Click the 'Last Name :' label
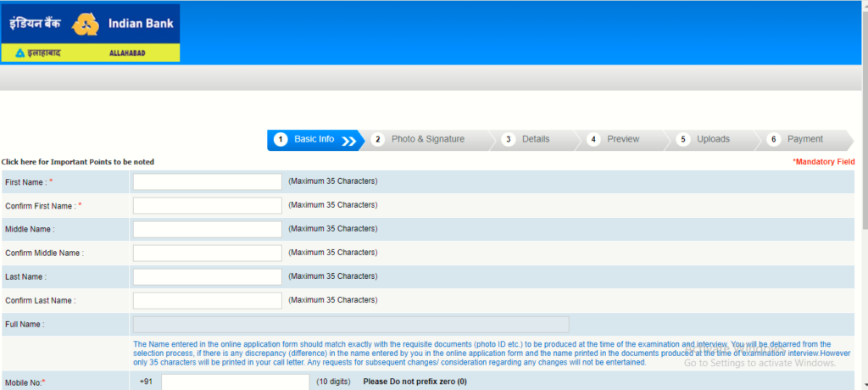This screenshot has height=390, width=868. pos(26,277)
